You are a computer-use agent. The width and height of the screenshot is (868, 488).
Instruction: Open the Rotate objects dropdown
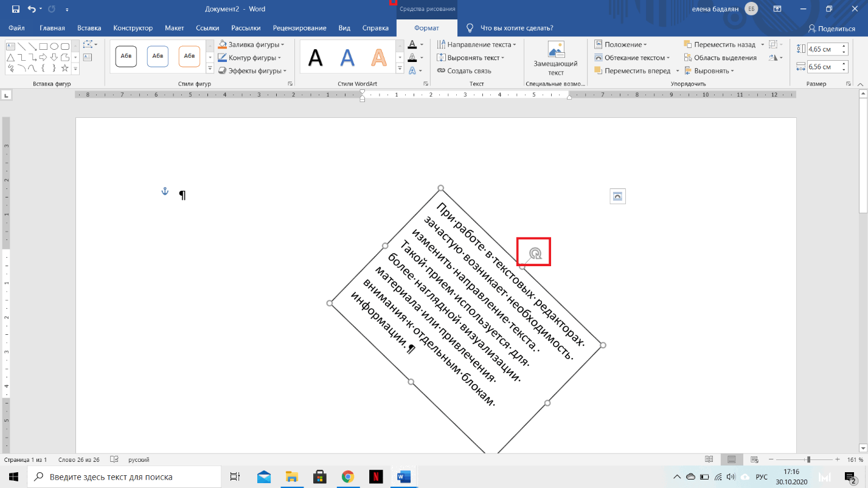click(775, 58)
